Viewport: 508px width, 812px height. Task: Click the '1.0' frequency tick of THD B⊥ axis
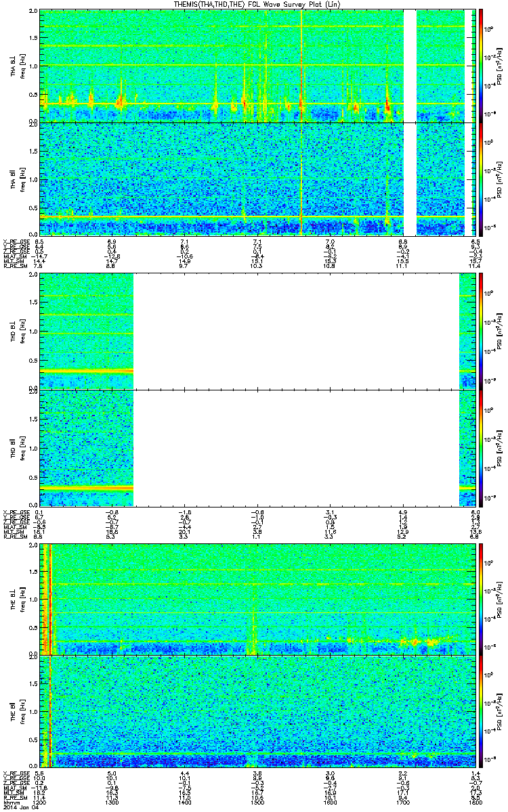tap(33, 330)
